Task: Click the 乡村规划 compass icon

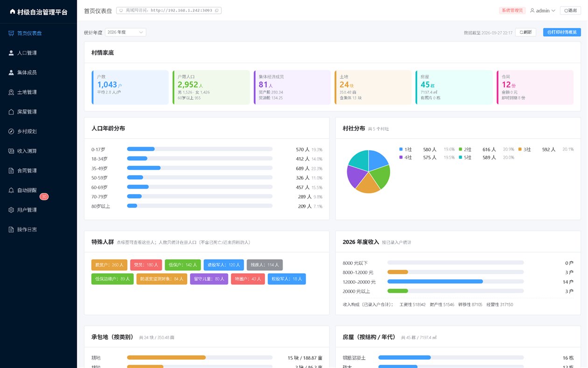Action: pyautogui.click(x=11, y=132)
